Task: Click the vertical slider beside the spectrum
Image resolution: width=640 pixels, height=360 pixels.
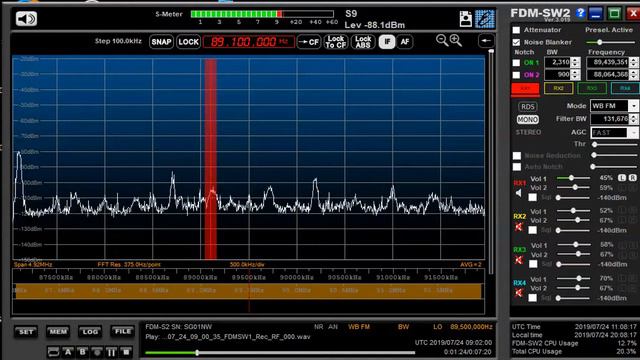Action: point(491,161)
